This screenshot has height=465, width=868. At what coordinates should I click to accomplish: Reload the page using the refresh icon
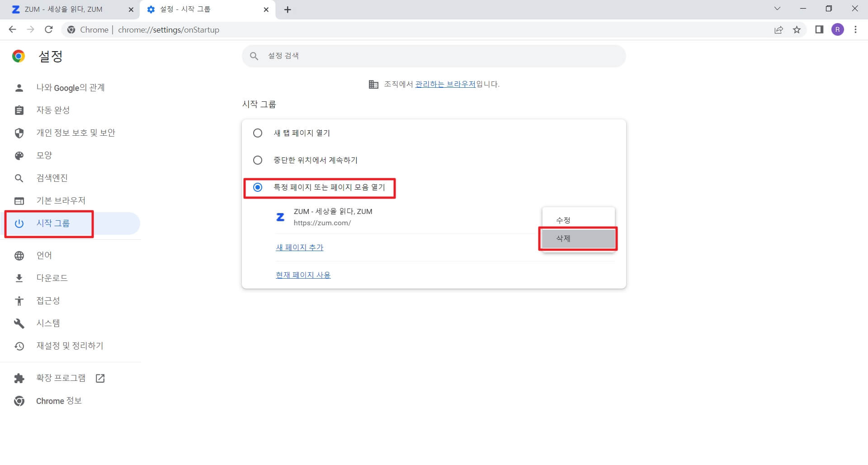coord(49,29)
